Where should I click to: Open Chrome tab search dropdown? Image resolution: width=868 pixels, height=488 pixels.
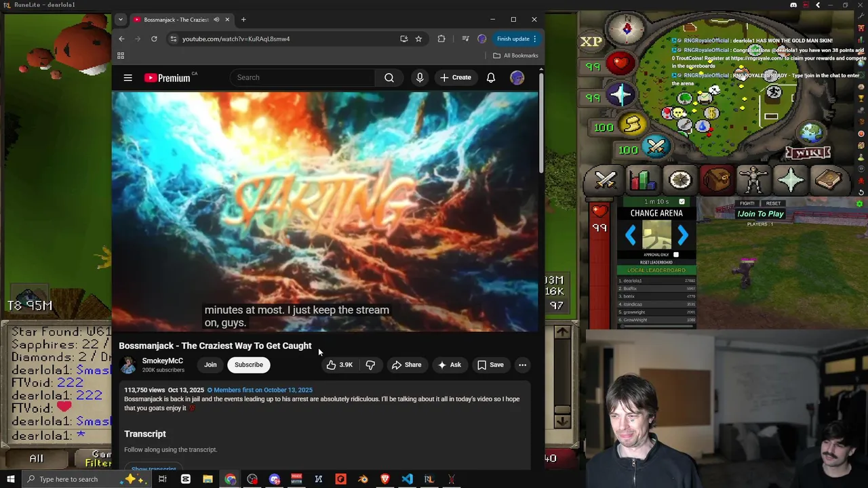[120, 20]
